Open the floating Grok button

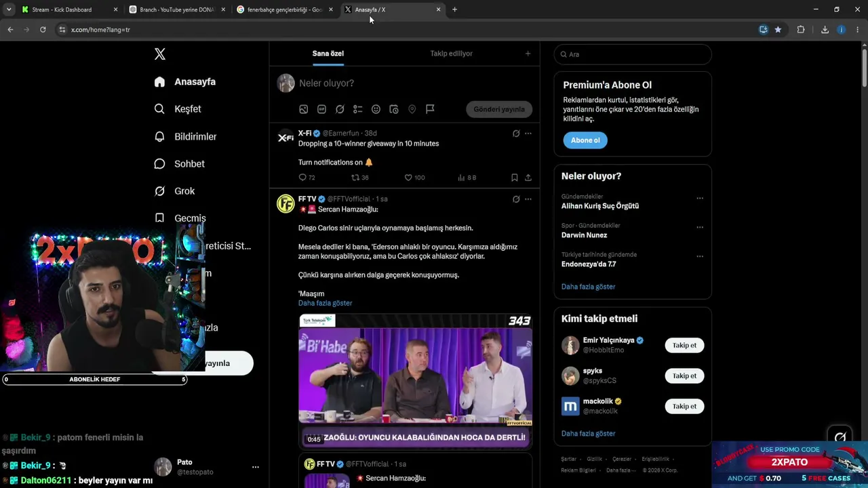point(840,437)
